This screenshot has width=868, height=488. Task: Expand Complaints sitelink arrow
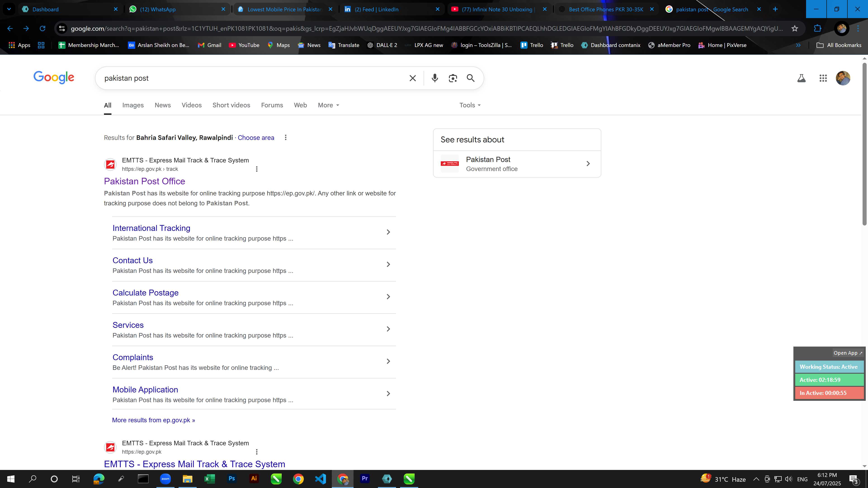click(388, 361)
